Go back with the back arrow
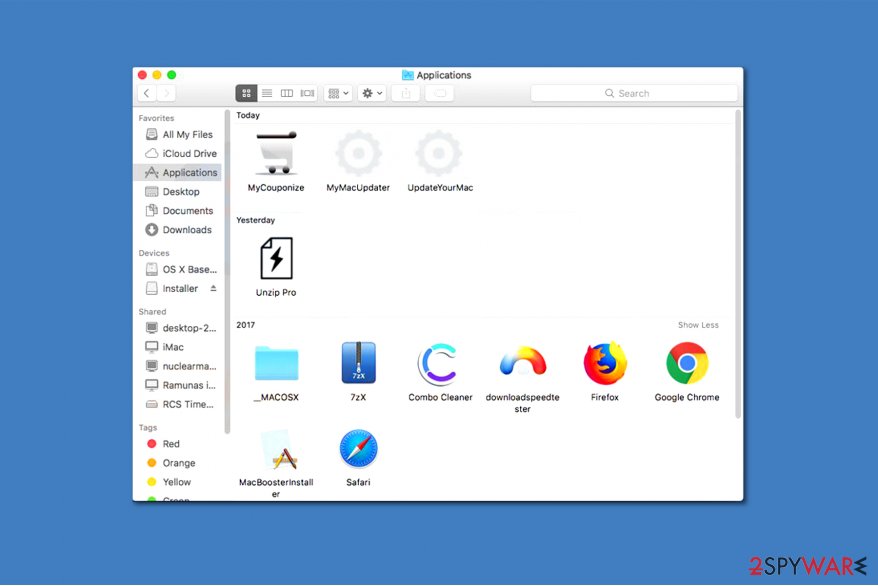Image resolution: width=878 pixels, height=586 pixels. coord(147,93)
